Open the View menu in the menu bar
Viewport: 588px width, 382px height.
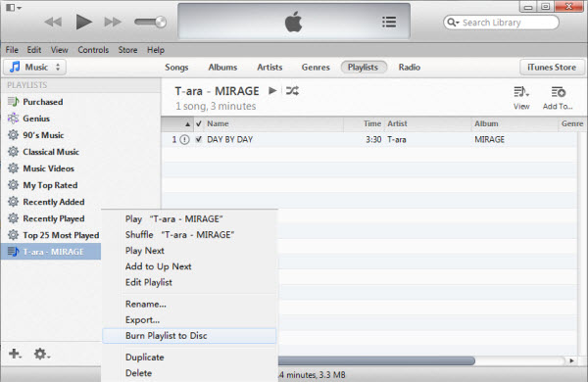pyautogui.click(x=59, y=50)
